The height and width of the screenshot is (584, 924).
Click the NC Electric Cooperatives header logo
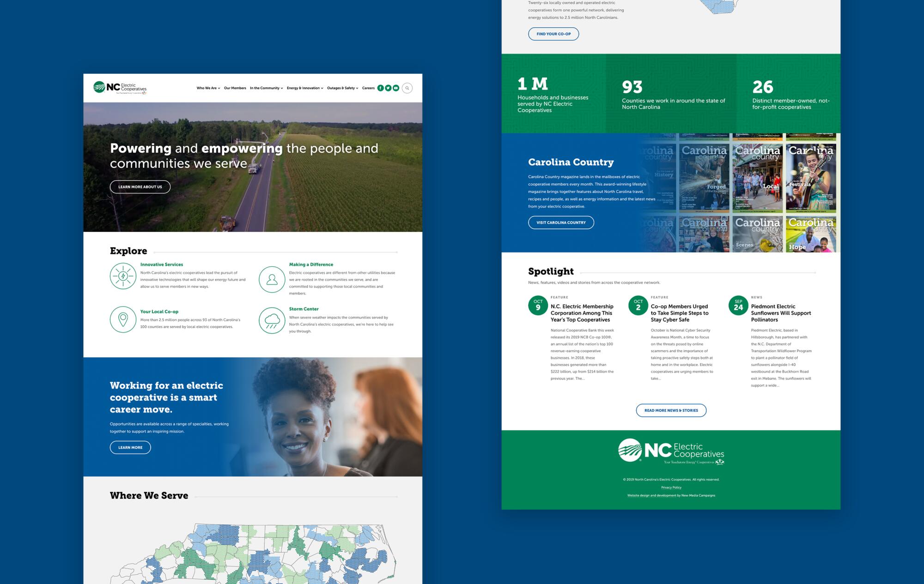click(x=120, y=87)
